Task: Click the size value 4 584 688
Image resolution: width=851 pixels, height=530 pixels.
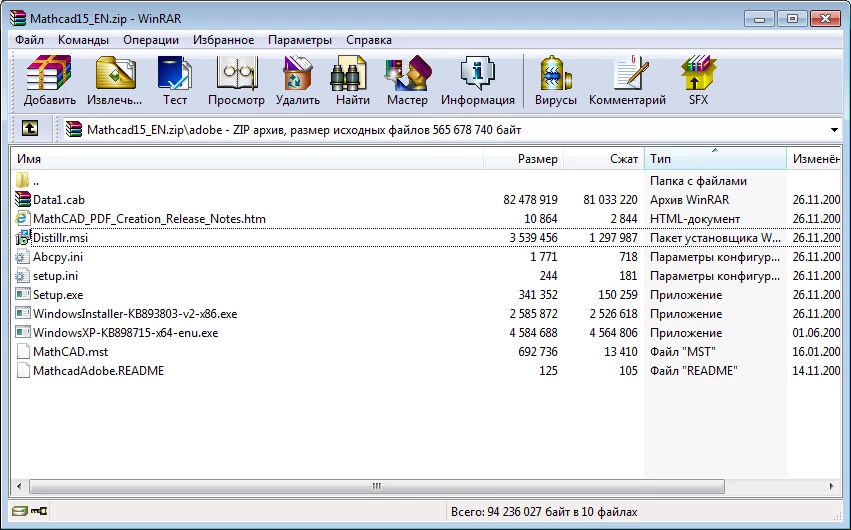Action: [x=534, y=333]
